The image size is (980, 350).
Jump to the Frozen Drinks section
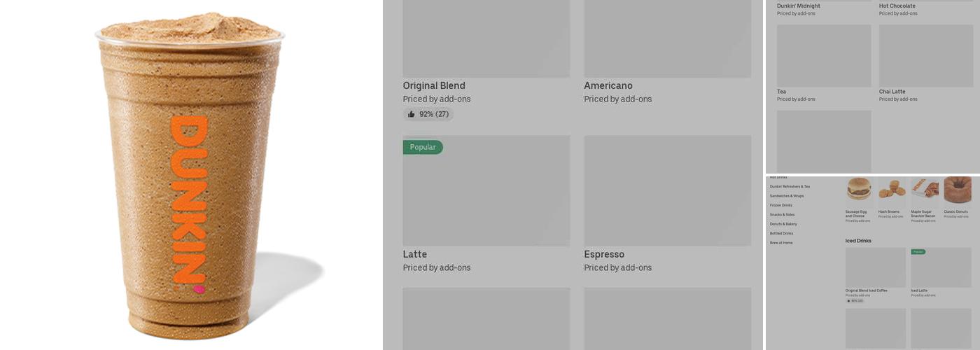pos(781,205)
